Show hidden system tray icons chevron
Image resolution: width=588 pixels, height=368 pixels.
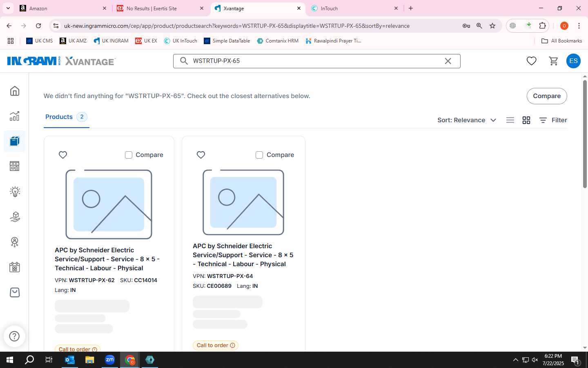point(515,360)
